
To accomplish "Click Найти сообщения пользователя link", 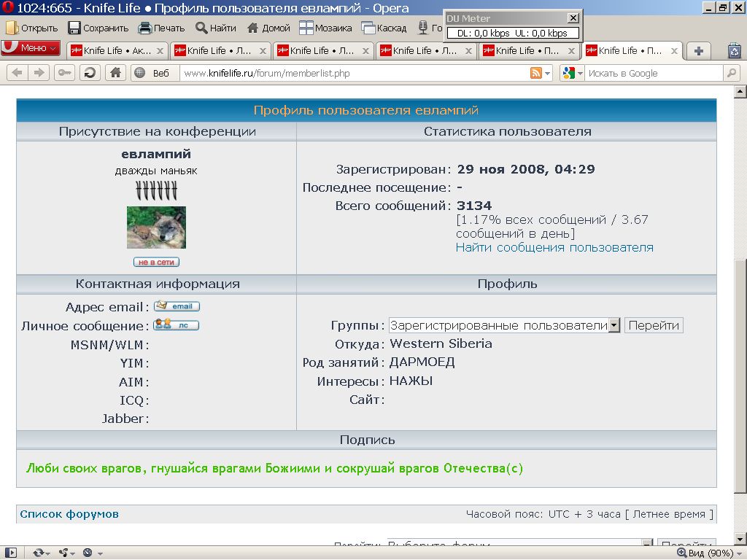I will click(554, 247).
